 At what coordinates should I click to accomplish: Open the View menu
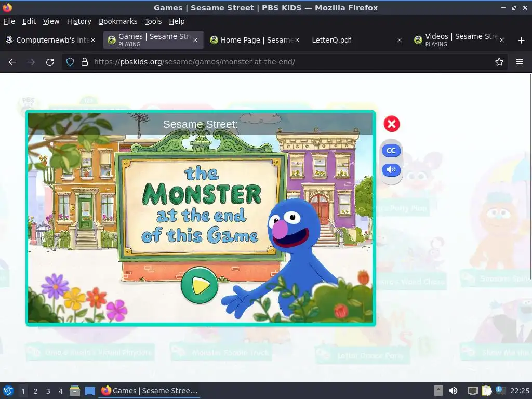coord(51,21)
